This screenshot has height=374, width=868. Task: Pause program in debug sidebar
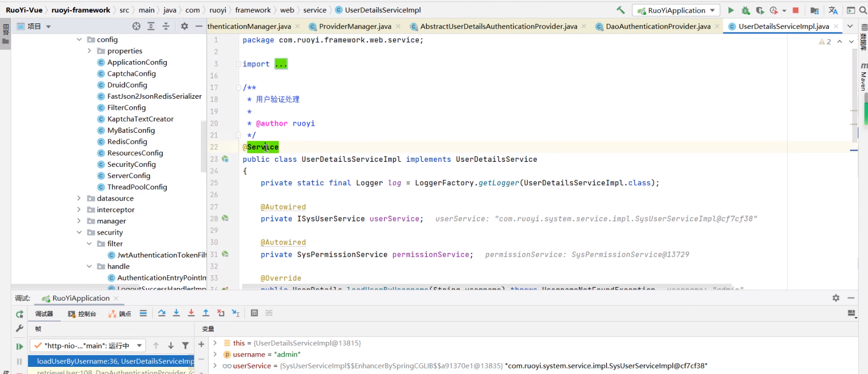pos(19,361)
